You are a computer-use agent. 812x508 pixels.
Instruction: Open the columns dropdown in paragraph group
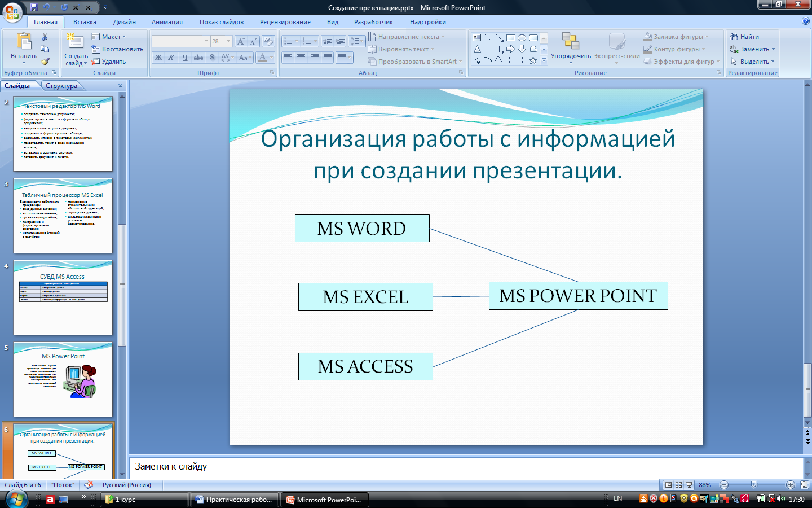(344, 58)
